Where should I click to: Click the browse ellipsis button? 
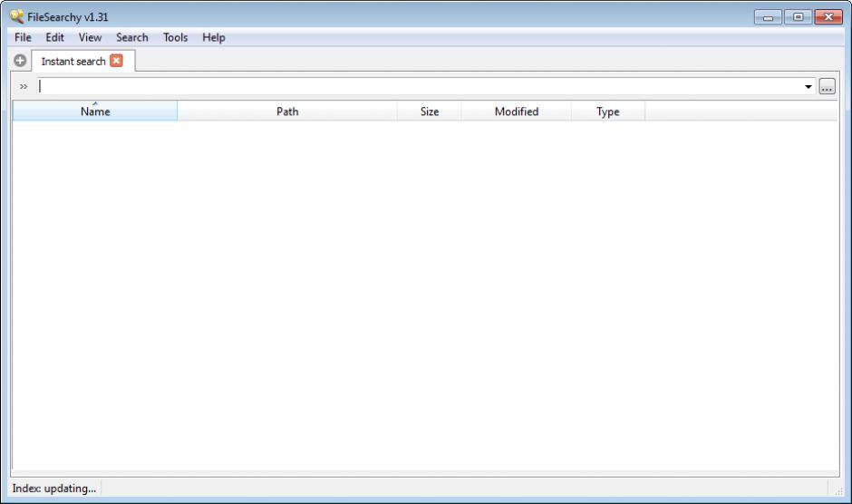pyautogui.click(x=827, y=86)
